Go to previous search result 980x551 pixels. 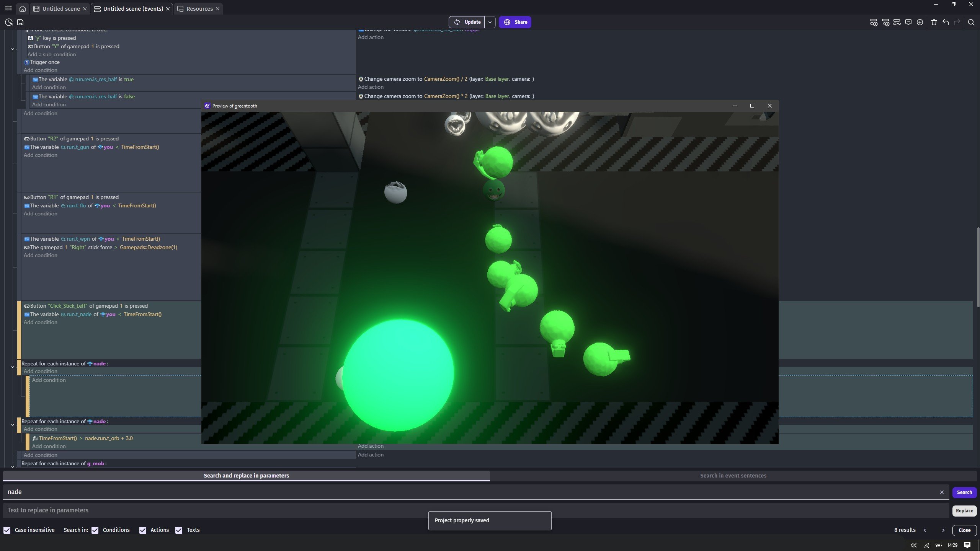(x=925, y=530)
